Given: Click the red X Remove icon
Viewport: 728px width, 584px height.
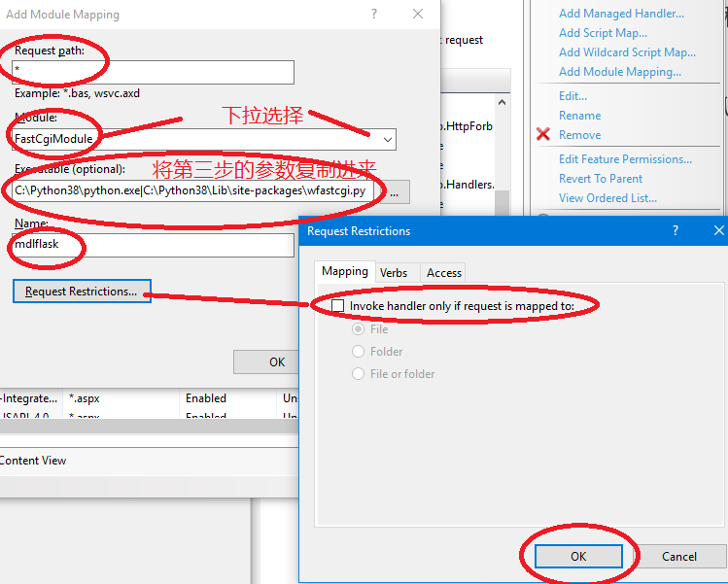Looking at the screenshot, I should pos(542,135).
